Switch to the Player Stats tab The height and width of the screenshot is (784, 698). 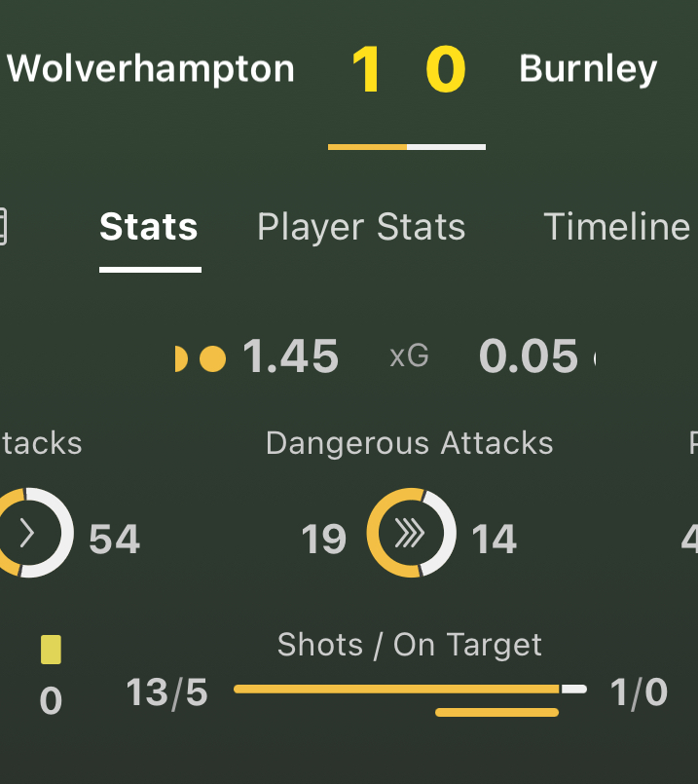[x=361, y=227]
